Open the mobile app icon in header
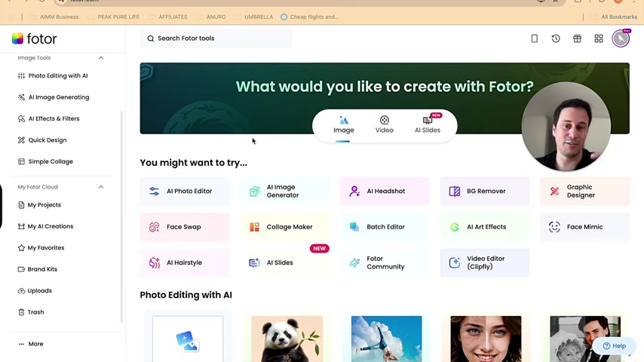 535,38
